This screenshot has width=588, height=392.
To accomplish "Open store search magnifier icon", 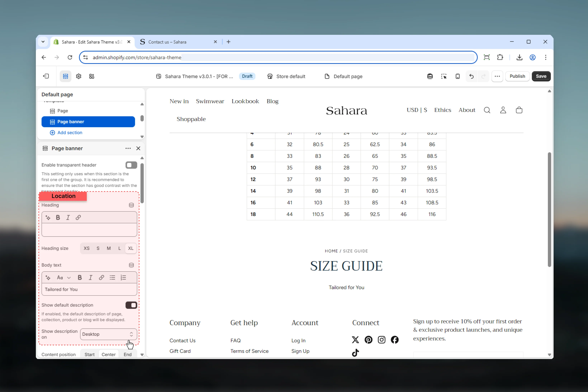I will coord(487,110).
